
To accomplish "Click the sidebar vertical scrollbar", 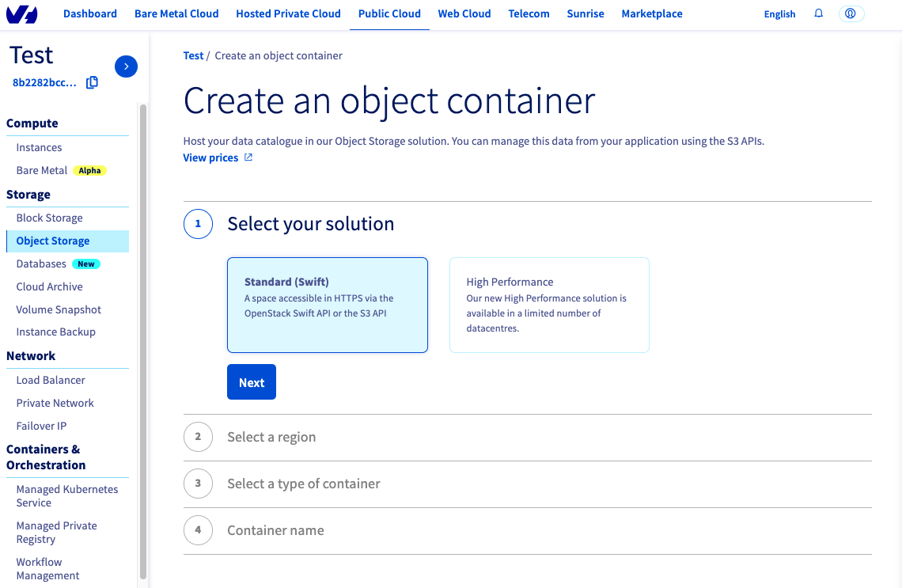I will pos(143,340).
